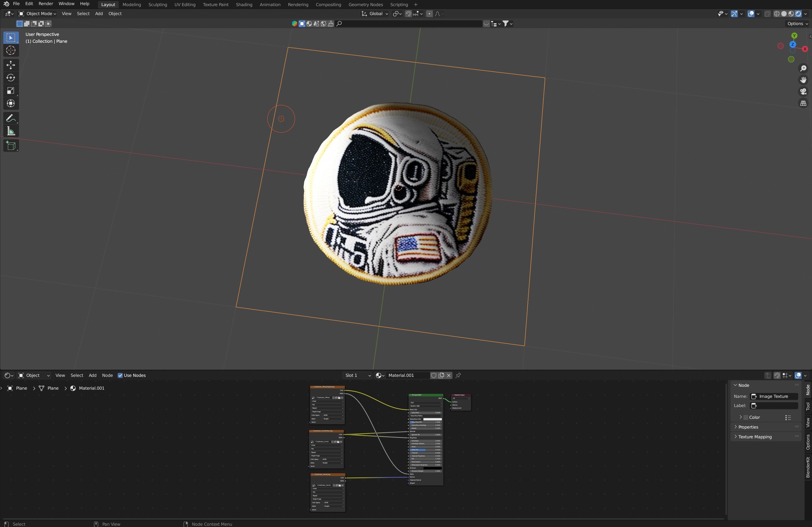
Task: Toggle camera view with the camera gizmo
Action: (x=803, y=91)
